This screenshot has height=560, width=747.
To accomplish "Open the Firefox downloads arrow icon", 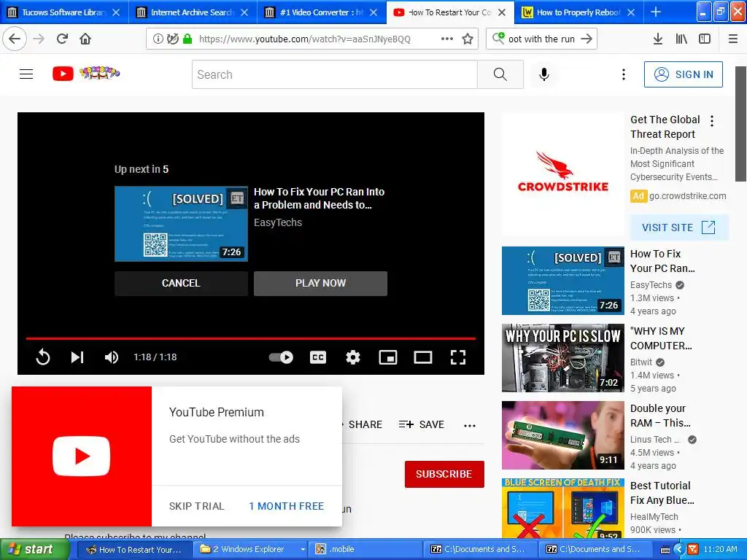I will pos(657,39).
